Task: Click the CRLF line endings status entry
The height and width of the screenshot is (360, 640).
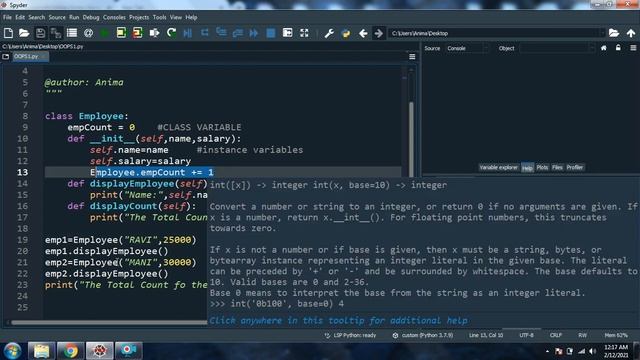Action: [556, 335]
